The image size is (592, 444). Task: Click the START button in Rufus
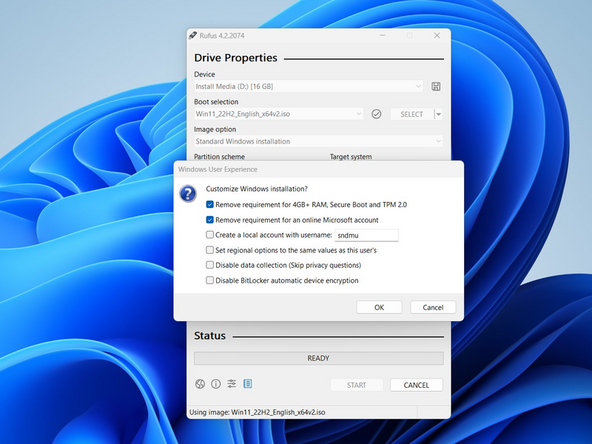click(356, 385)
